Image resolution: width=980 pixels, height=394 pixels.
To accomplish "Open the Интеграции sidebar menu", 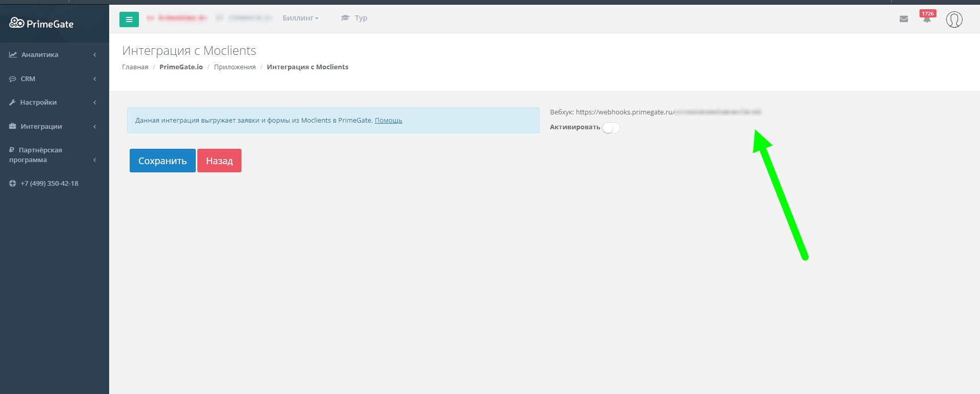I will point(54,126).
